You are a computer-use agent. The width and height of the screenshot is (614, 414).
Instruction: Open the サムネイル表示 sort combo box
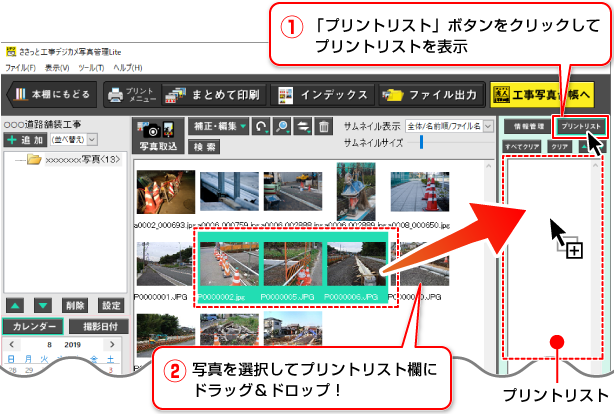coord(449,126)
